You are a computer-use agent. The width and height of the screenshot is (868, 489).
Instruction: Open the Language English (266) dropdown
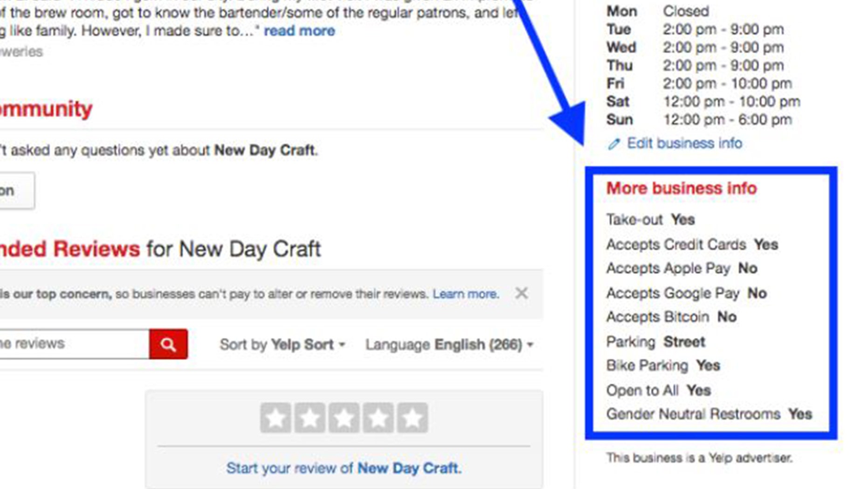[x=449, y=344]
